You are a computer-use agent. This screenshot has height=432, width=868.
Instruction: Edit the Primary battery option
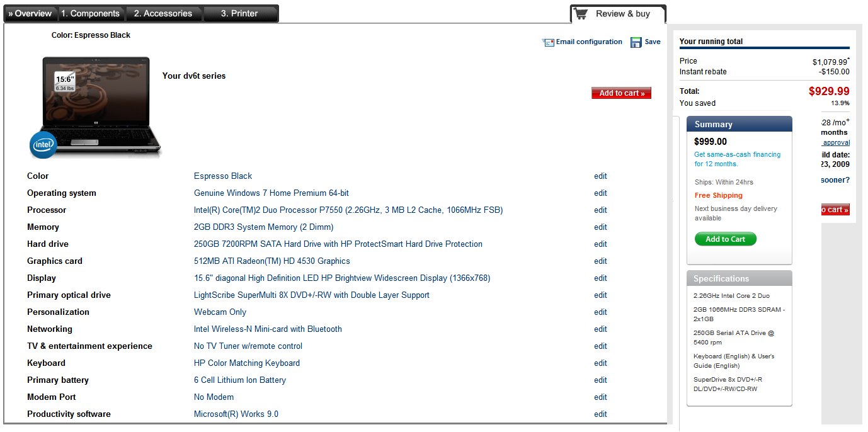point(600,380)
